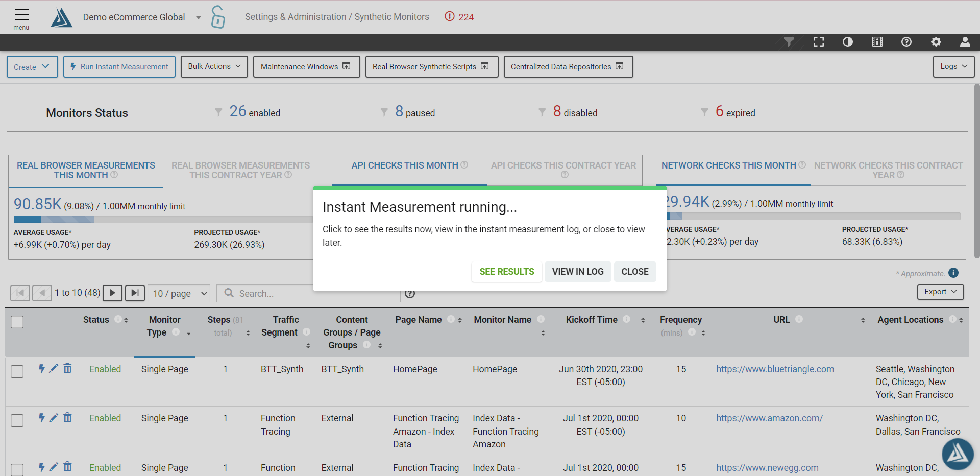The width and height of the screenshot is (980, 476).
Task: Open the hamburger menu icon
Action: click(x=21, y=14)
